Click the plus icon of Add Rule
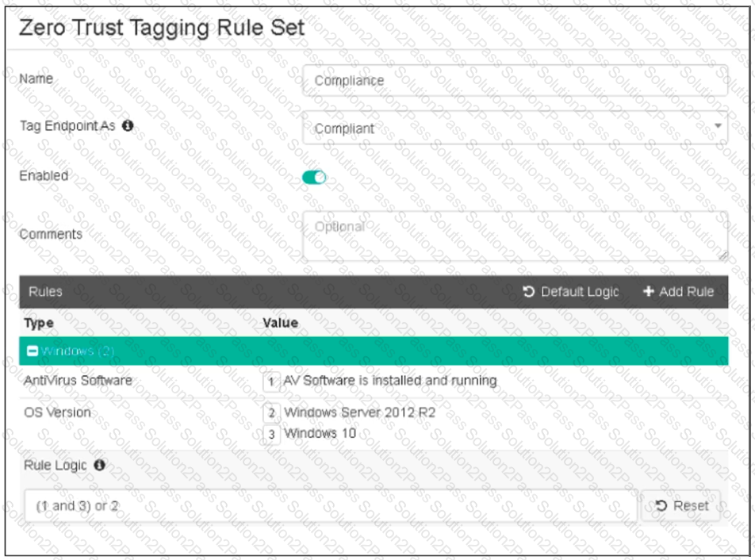The width and height of the screenshot is (755, 560). pyautogui.click(x=649, y=291)
